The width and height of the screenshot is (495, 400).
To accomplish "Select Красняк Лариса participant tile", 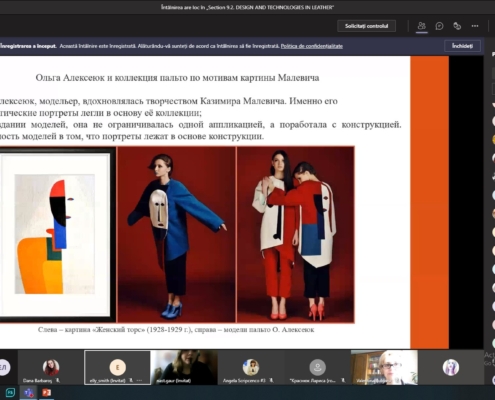I will point(317,367).
